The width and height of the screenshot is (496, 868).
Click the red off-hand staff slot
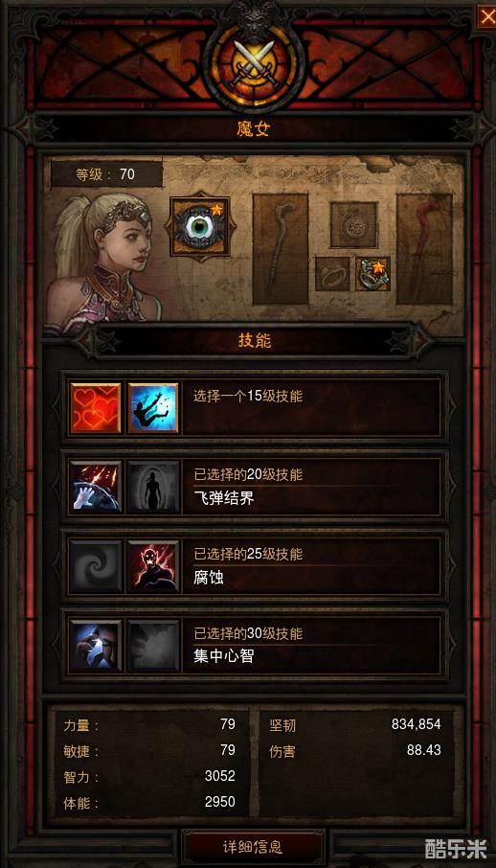(x=424, y=249)
